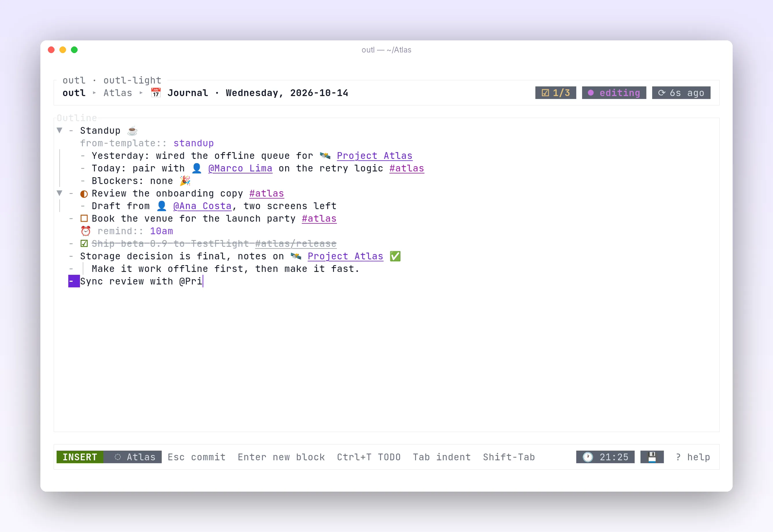Click the highlighted bullet of the Sync review line
The width and height of the screenshot is (773, 532).
[x=74, y=281]
